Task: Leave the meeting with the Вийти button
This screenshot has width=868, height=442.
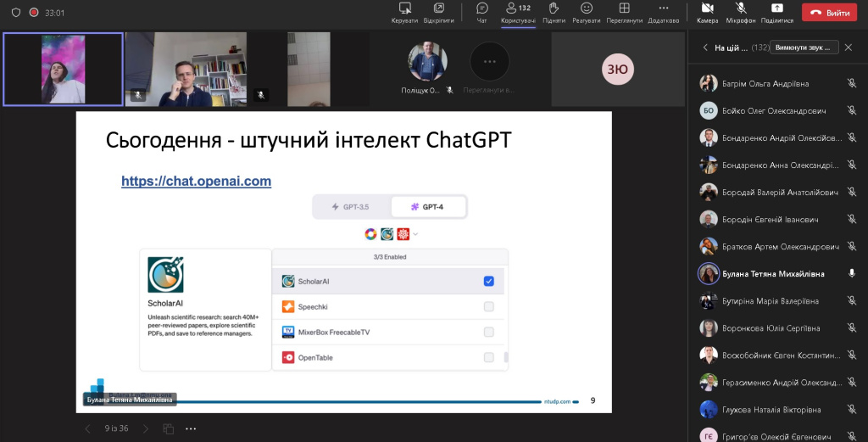Action: (x=829, y=12)
